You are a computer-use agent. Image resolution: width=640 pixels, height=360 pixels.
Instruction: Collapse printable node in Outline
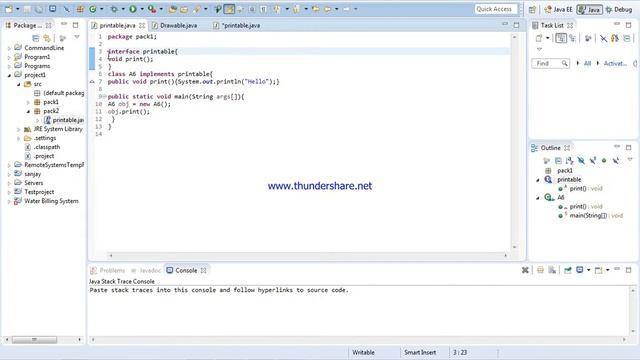click(538, 180)
